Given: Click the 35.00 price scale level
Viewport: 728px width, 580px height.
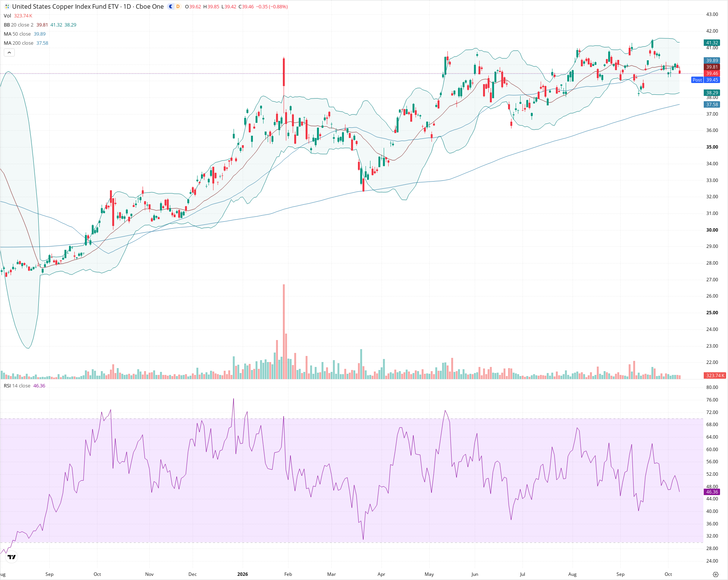Looking at the screenshot, I should click(712, 147).
